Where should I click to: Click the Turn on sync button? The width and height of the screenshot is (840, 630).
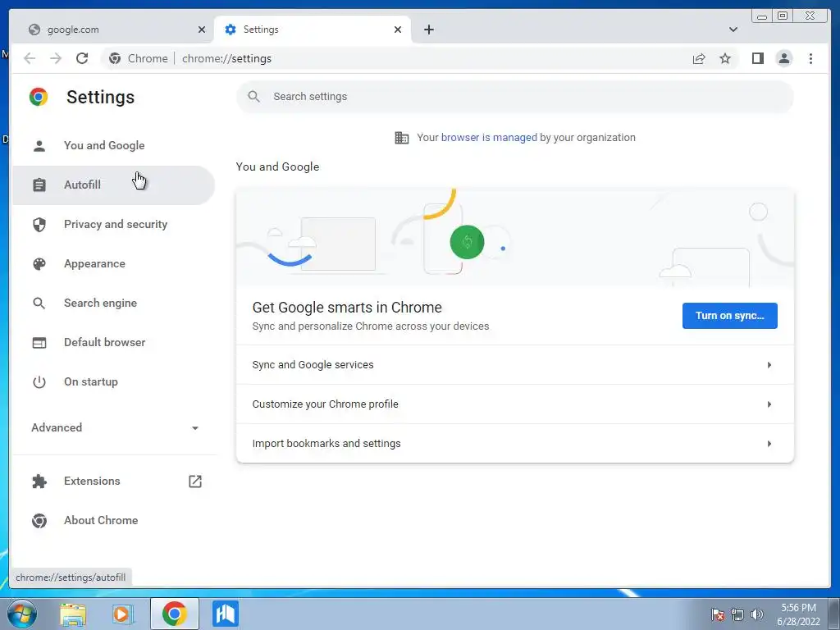[x=729, y=316]
